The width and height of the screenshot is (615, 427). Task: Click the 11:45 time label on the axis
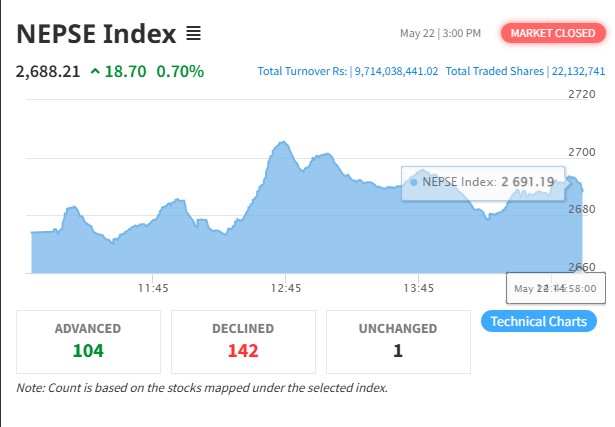[152, 288]
